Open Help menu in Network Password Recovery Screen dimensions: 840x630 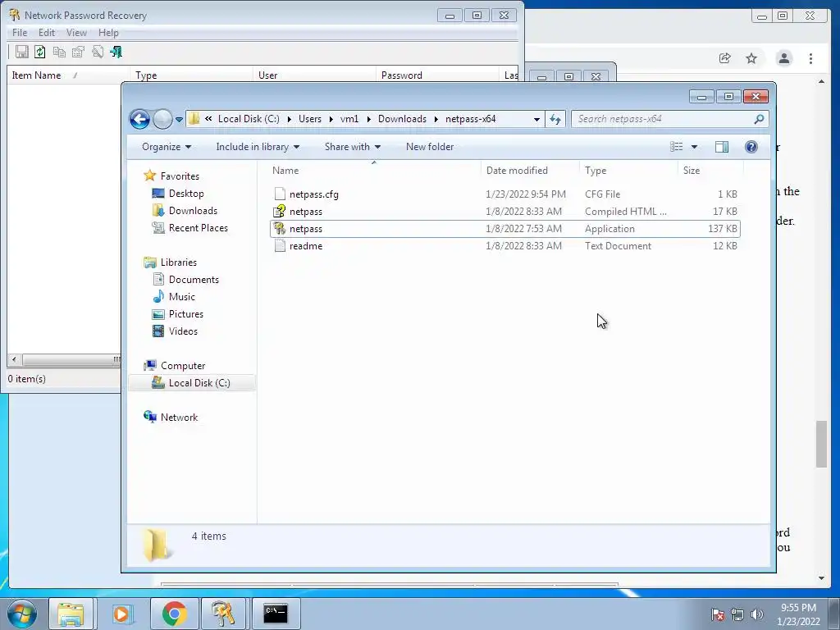click(x=108, y=33)
